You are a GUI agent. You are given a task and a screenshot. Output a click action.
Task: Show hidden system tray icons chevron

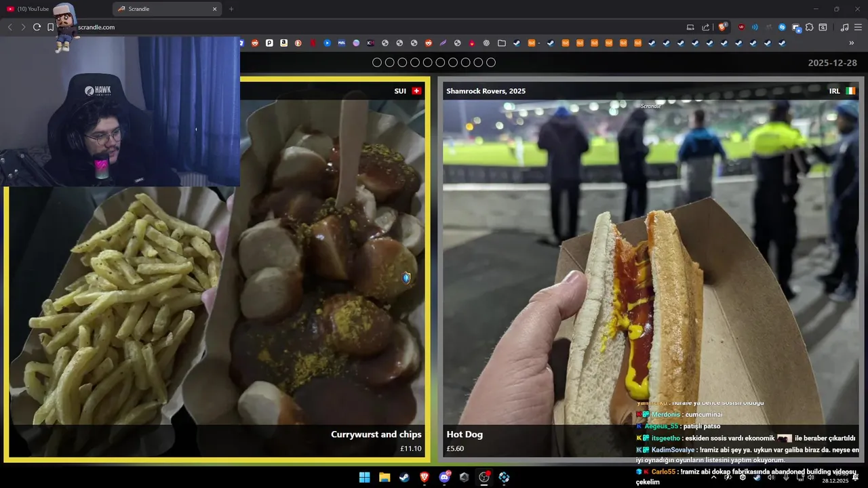click(713, 477)
